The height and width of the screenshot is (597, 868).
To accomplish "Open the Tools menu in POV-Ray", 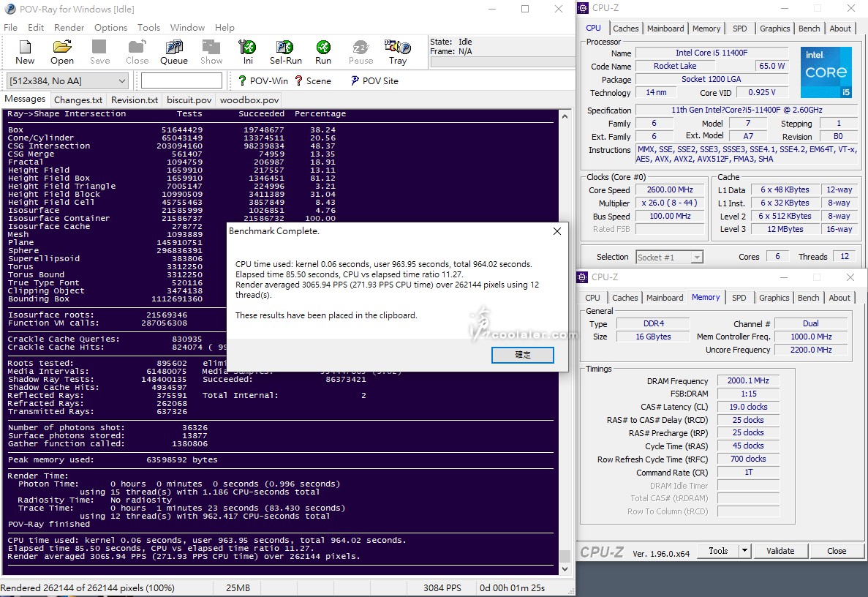I will [149, 27].
